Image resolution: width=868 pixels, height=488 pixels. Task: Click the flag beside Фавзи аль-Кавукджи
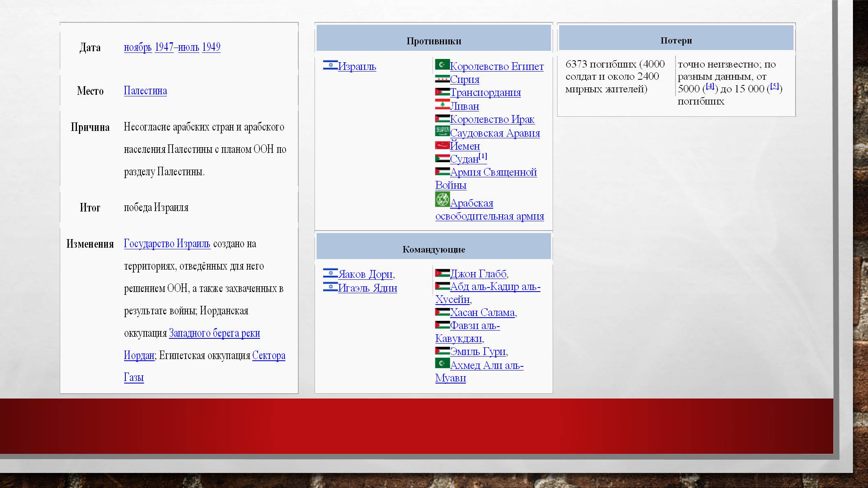pos(442,325)
